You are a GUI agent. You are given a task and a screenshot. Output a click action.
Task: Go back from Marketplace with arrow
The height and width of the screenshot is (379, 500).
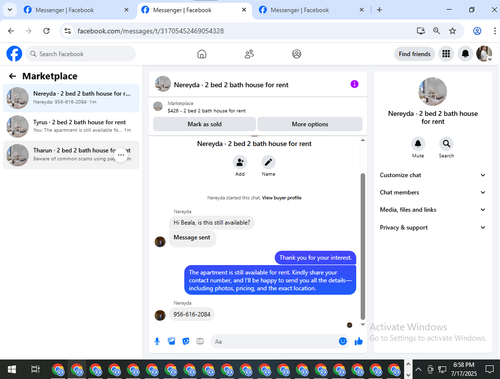coord(13,76)
